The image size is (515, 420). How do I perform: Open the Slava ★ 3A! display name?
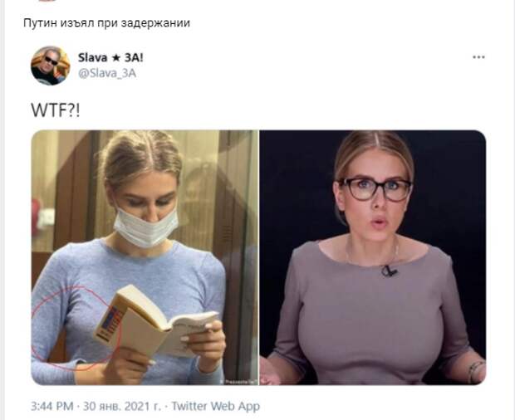[110, 58]
